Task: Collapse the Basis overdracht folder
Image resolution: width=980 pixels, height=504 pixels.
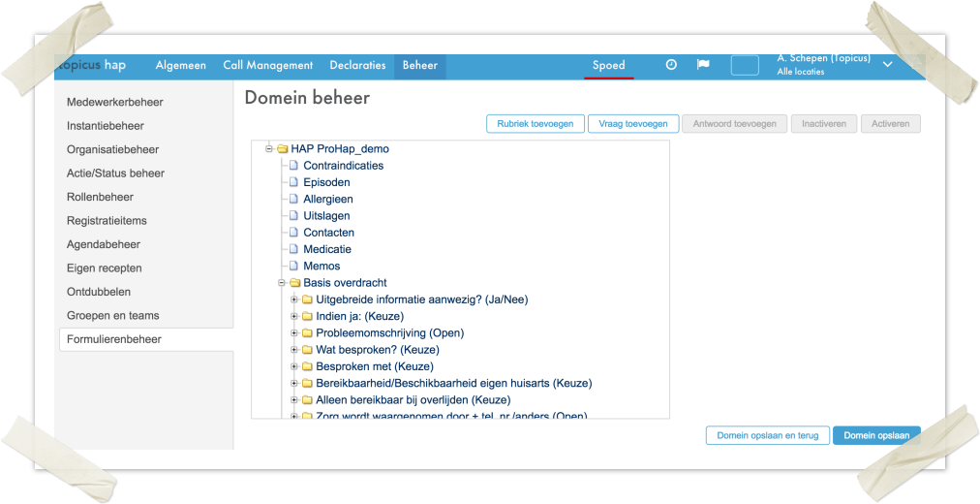Action: pos(282,283)
